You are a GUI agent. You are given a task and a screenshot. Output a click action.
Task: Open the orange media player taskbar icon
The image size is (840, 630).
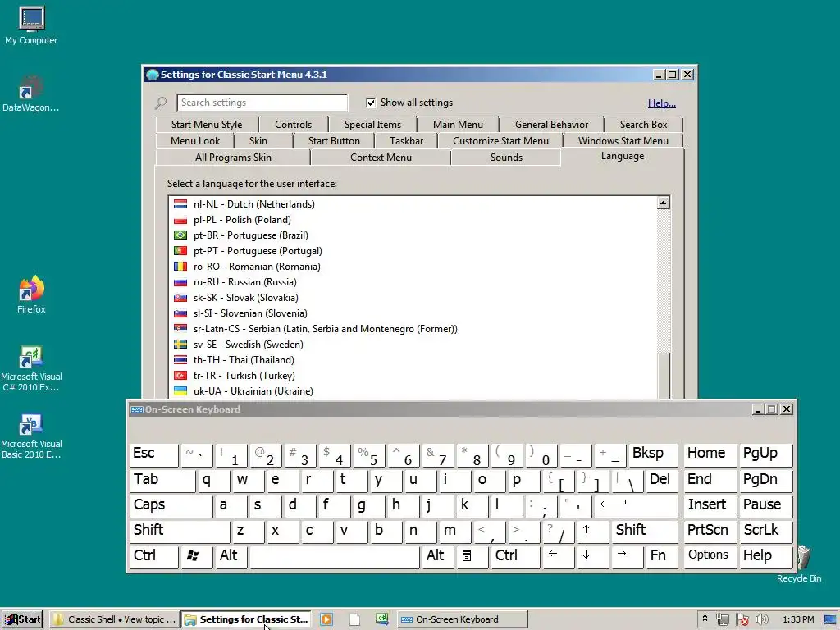[x=326, y=620]
